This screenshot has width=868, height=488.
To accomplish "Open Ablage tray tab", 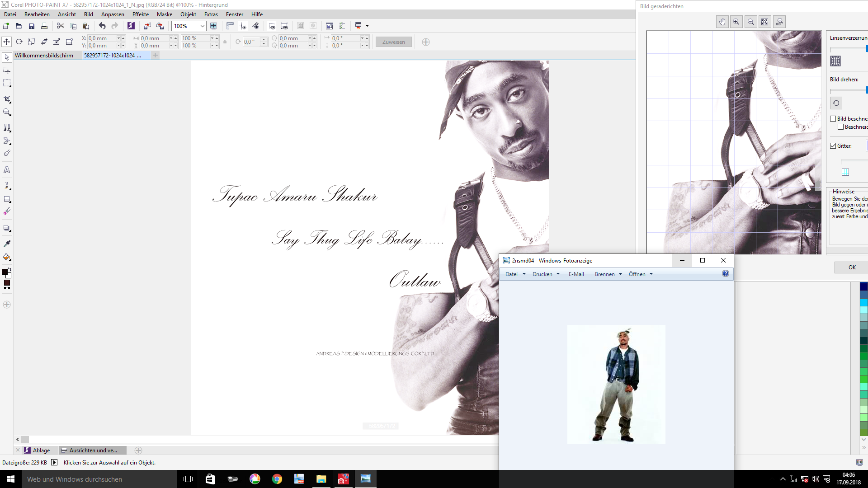I will pos(37,450).
